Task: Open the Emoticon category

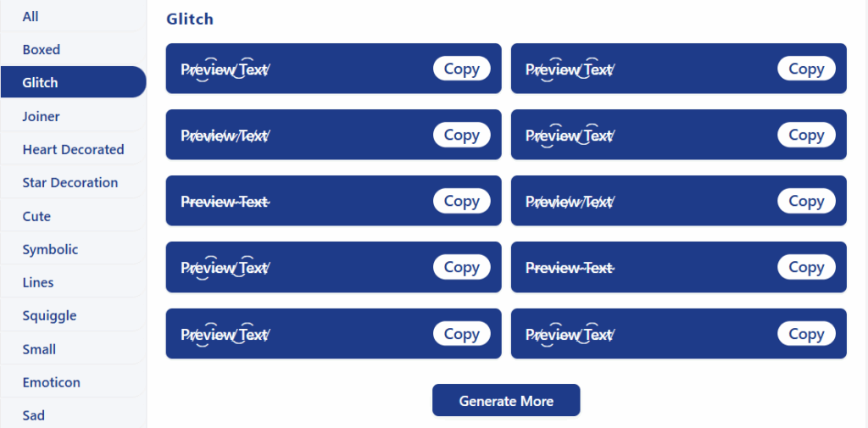Action: coord(73,382)
